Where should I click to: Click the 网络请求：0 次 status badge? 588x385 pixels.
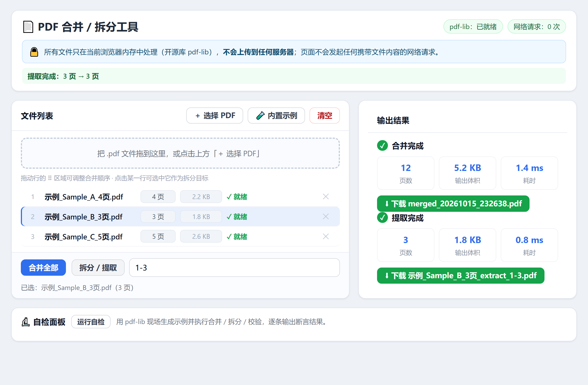tap(536, 27)
